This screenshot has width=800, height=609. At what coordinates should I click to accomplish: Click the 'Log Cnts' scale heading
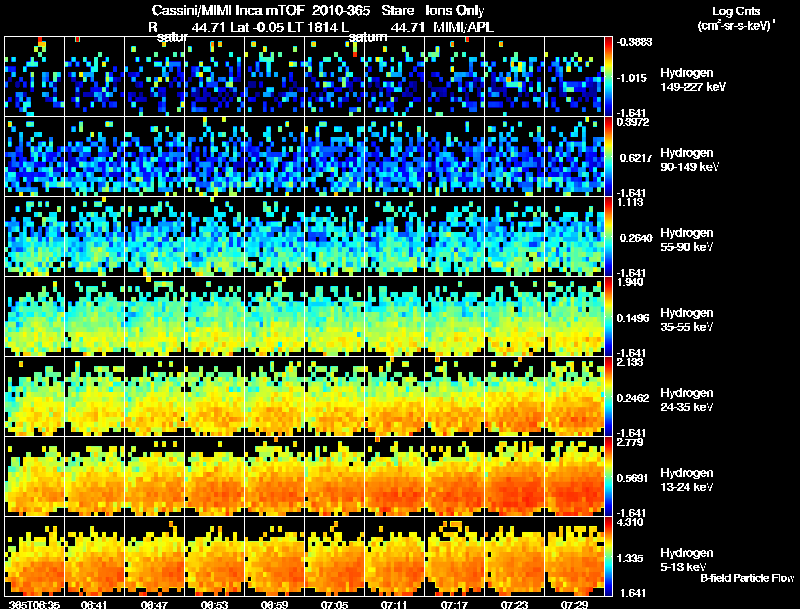[x=736, y=11]
